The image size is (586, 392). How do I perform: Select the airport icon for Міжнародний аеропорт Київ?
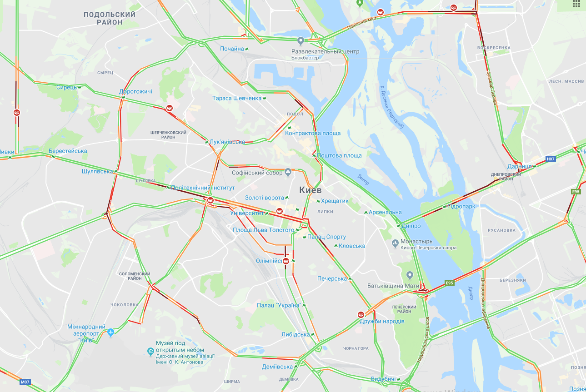(110, 333)
